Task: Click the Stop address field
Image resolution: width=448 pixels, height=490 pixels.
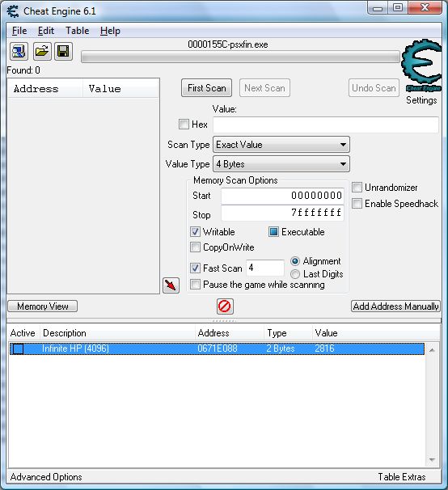Action: coord(282,213)
